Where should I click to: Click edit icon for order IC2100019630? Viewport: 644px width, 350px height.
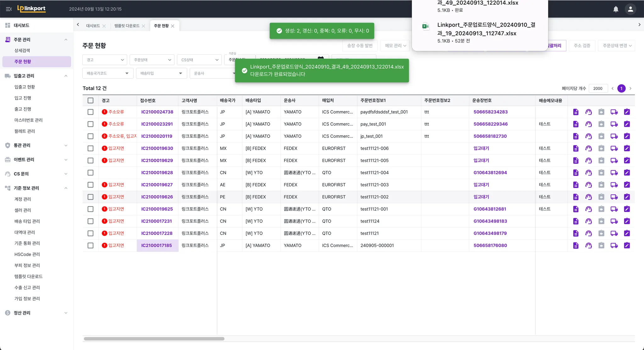pyautogui.click(x=627, y=148)
